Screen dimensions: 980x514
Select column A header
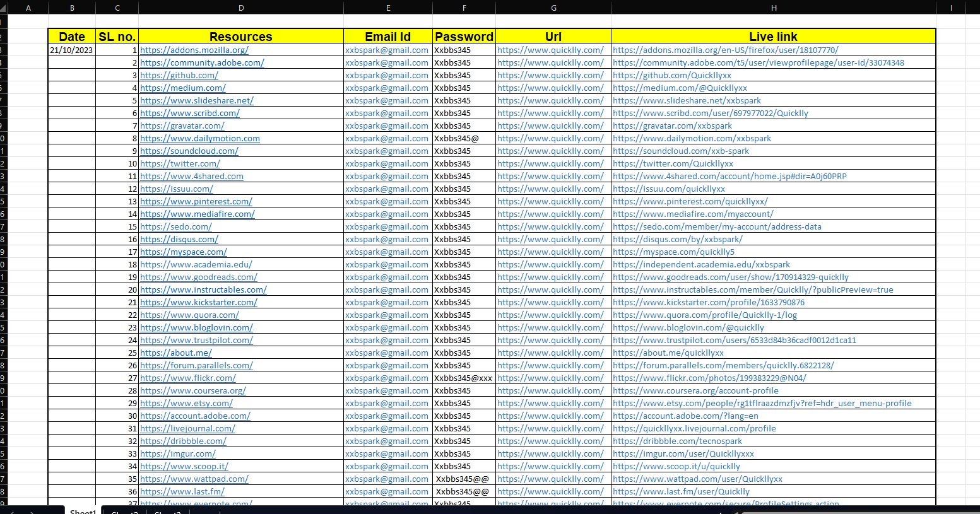28,8
